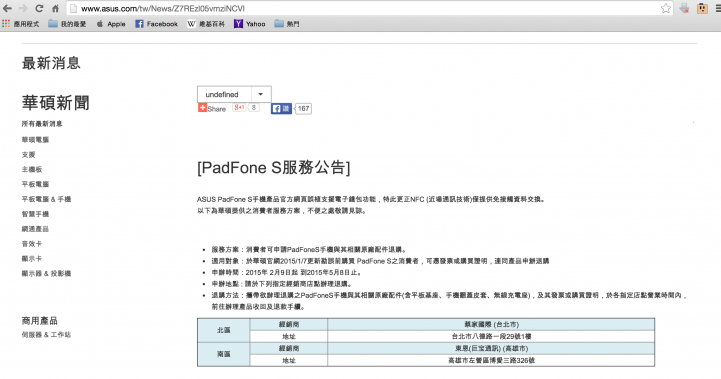Open the Apple bookmark
The width and height of the screenshot is (721, 379).
[x=111, y=24]
